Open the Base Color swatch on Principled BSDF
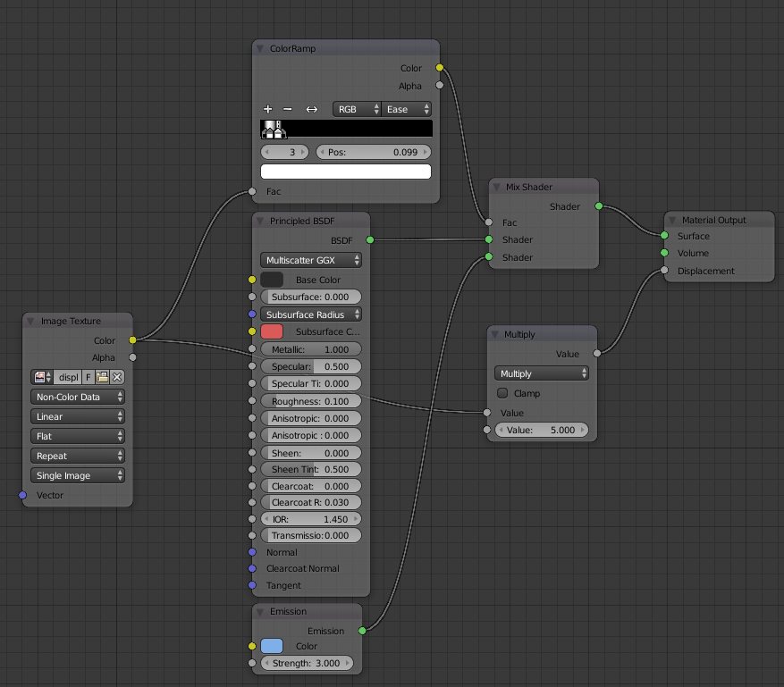Image resolution: width=784 pixels, height=687 pixels. 271,279
